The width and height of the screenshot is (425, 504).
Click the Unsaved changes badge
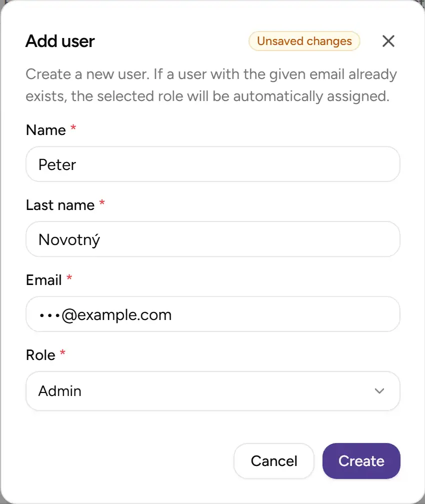303,41
